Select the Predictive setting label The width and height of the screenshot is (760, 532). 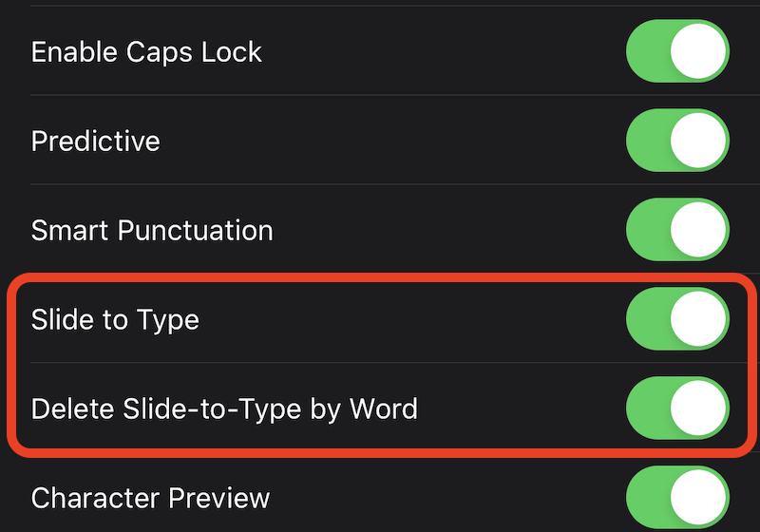click(96, 141)
